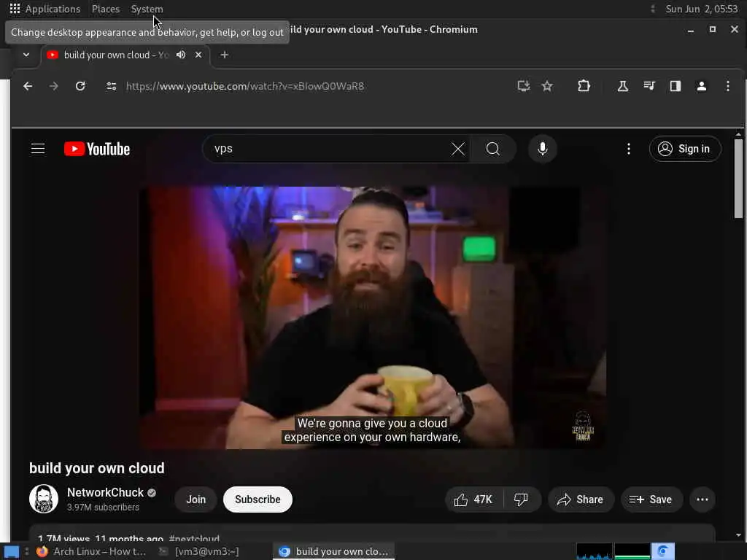Select Chromium 'build your own clo...' taskbar entry
This screenshot has width=747, height=560.
[x=333, y=551]
